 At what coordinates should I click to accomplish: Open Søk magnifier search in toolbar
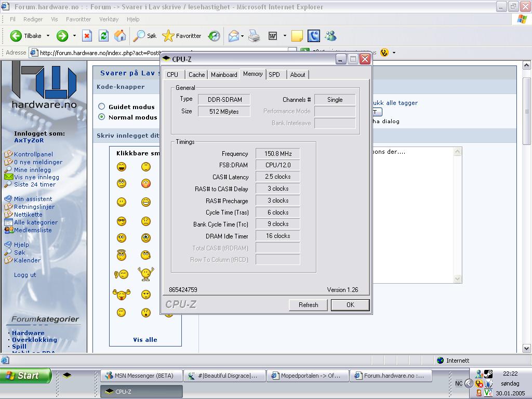[144, 36]
